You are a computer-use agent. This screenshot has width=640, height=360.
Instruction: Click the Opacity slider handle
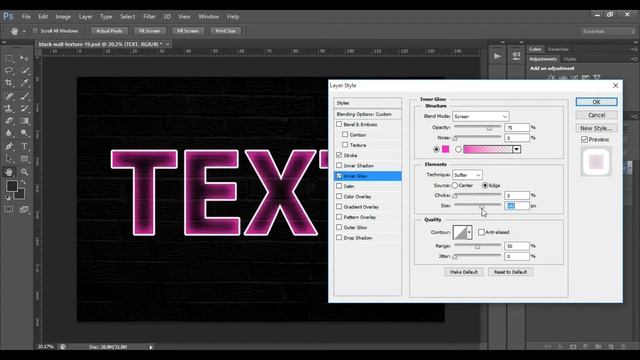click(x=489, y=128)
